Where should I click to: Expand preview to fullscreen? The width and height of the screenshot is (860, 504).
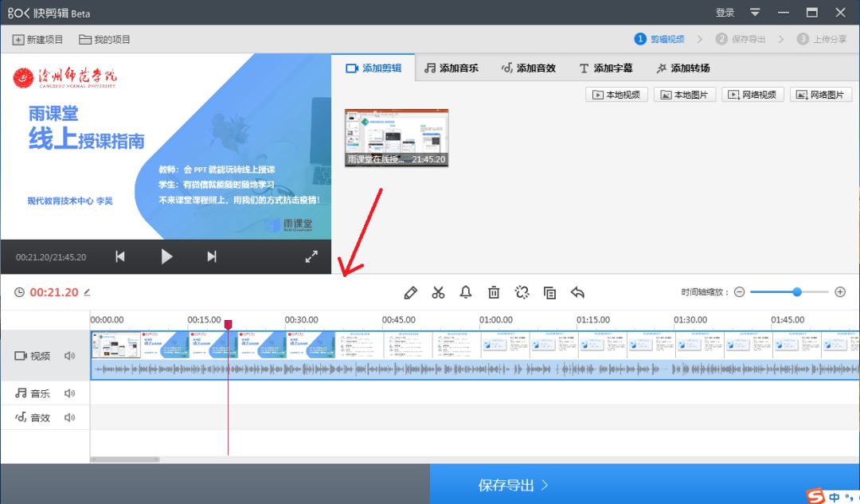(311, 256)
